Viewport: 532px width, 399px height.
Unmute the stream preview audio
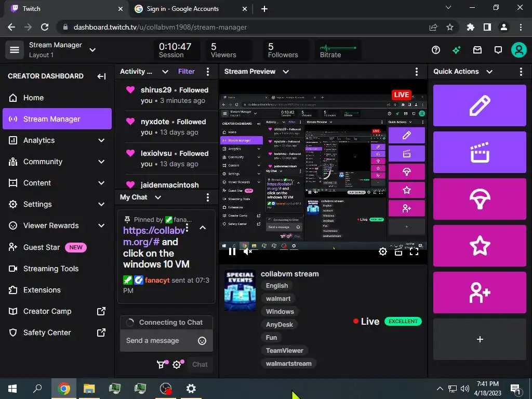click(x=248, y=251)
